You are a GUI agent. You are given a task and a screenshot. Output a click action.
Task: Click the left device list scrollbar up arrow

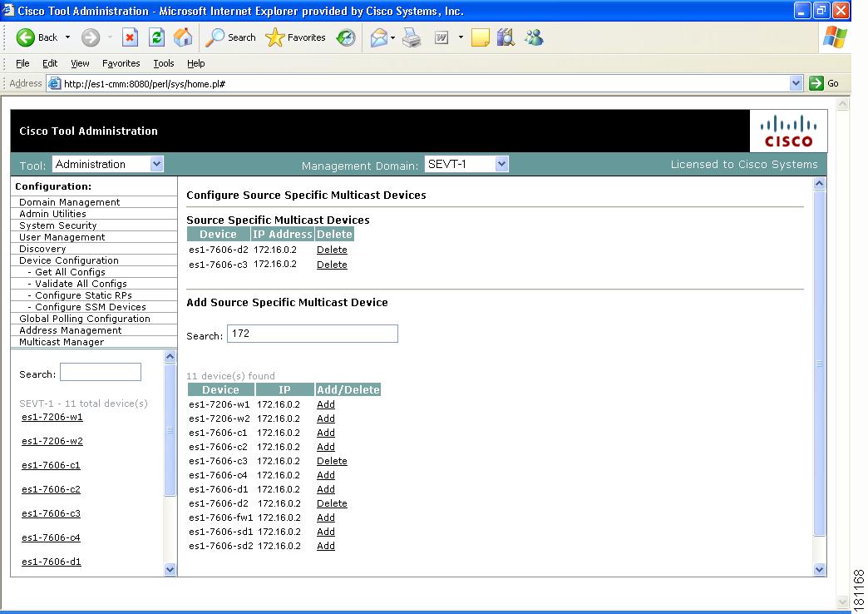click(x=170, y=356)
